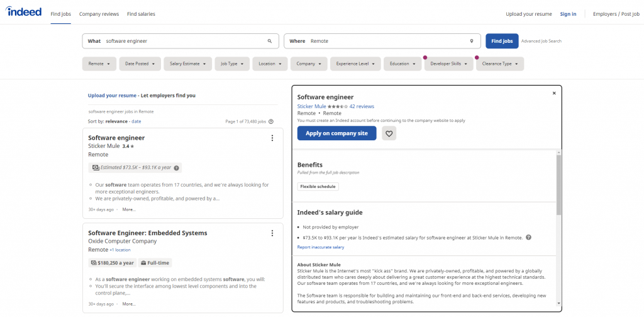
Task: Expand the Developer Skills filter
Action: [449, 64]
